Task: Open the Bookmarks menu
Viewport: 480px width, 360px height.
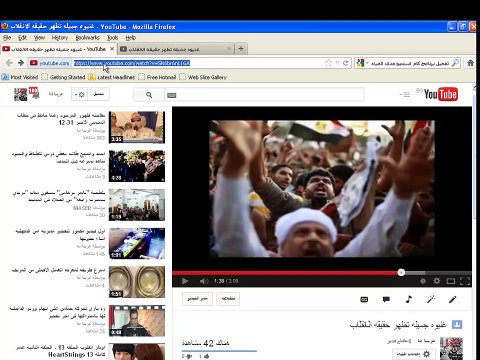Action: coord(87,38)
